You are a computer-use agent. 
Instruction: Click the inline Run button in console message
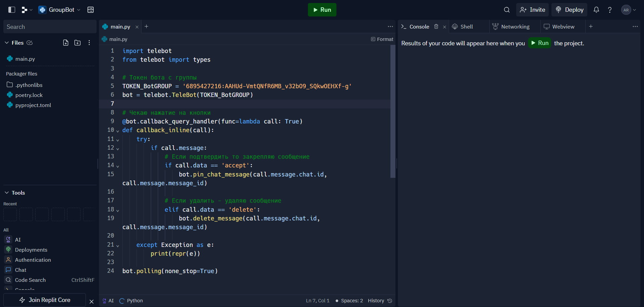pyautogui.click(x=540, y=43)
